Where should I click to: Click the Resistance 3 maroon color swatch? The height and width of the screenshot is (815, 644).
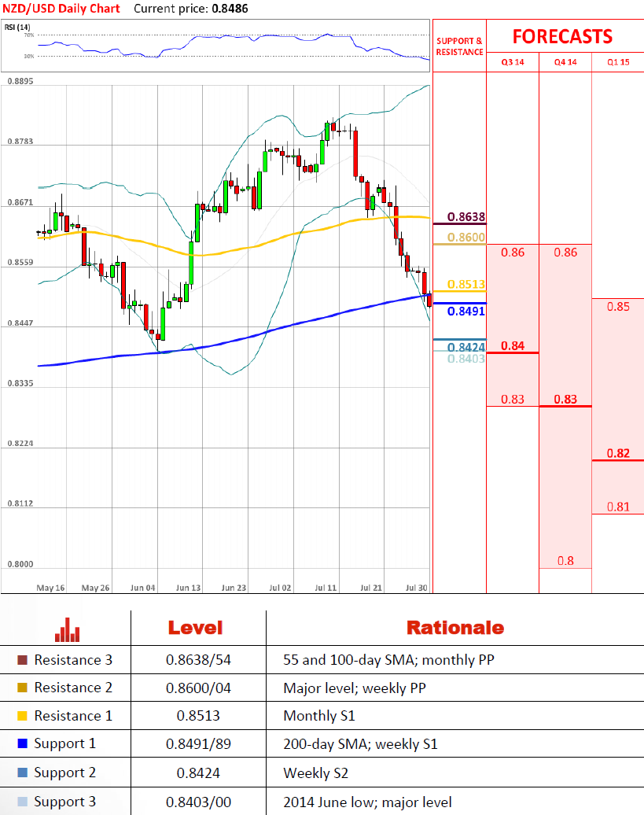[22, 659]
